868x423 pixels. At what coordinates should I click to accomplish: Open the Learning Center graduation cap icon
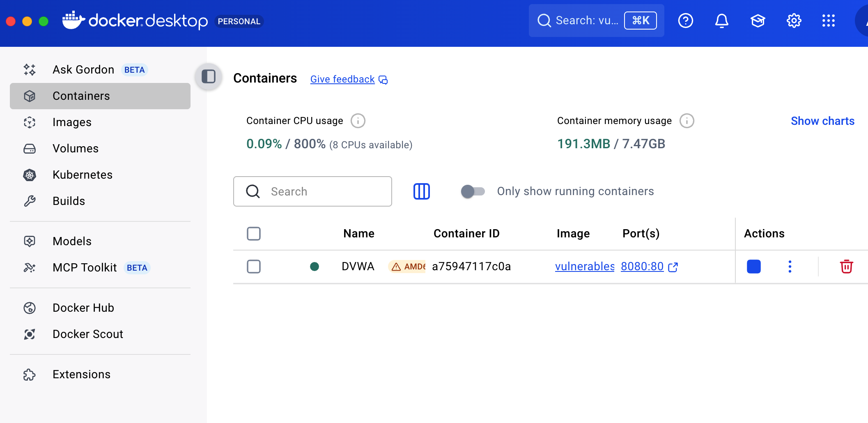[758, 21]
